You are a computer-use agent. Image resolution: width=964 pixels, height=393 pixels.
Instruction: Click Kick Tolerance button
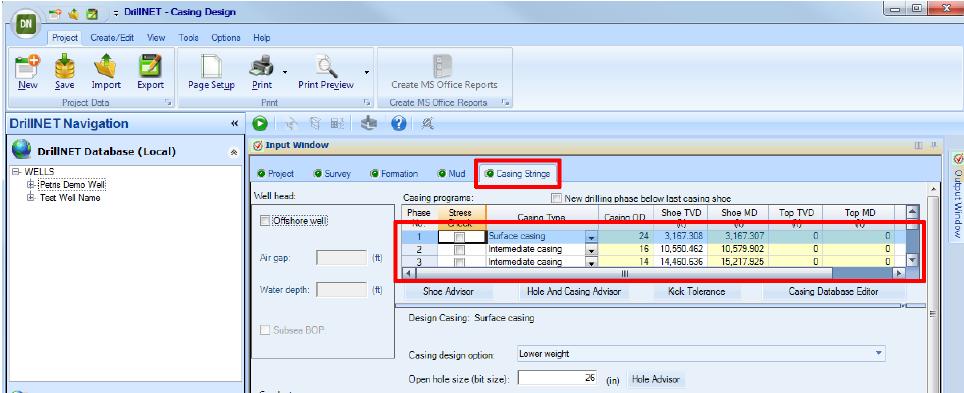click(x=697, y=292)
